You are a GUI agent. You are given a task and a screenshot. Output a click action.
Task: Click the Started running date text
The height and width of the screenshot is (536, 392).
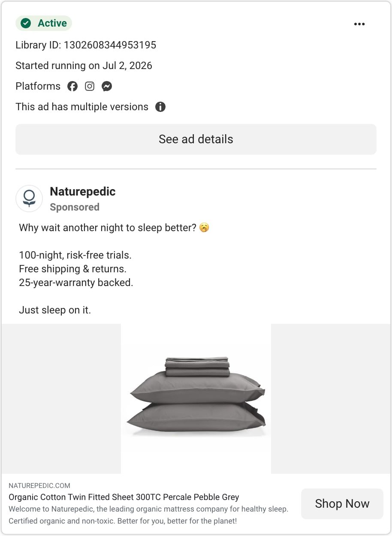(84, 66)
